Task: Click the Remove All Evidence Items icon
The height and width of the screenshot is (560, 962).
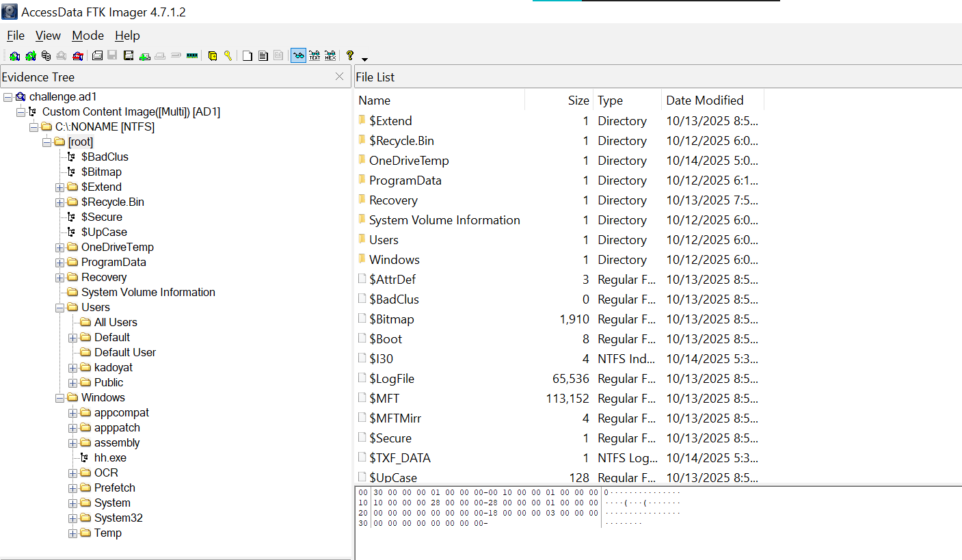Action: (x=77, y=55)
